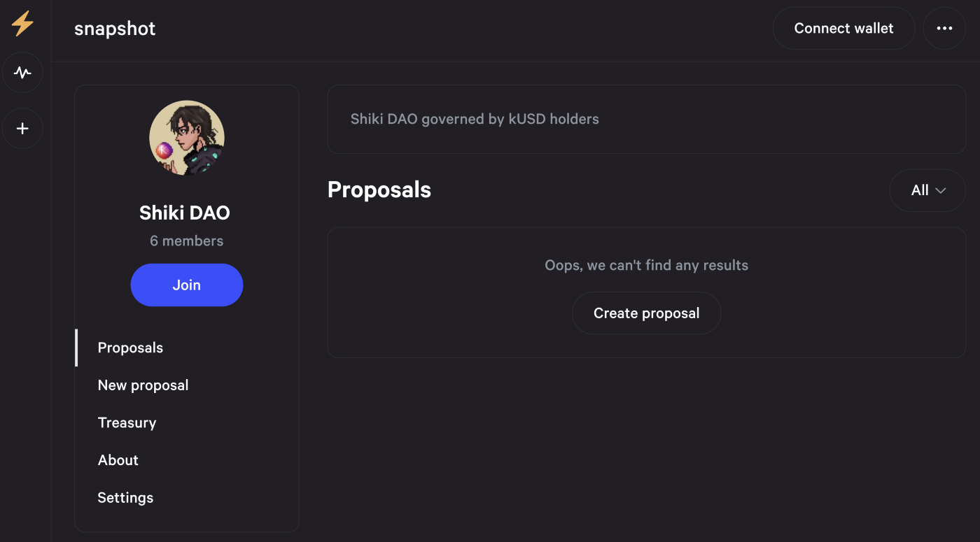Expand the All proposals filter dropdown
The image size is (980, 542).
click(x=927, y=190)
